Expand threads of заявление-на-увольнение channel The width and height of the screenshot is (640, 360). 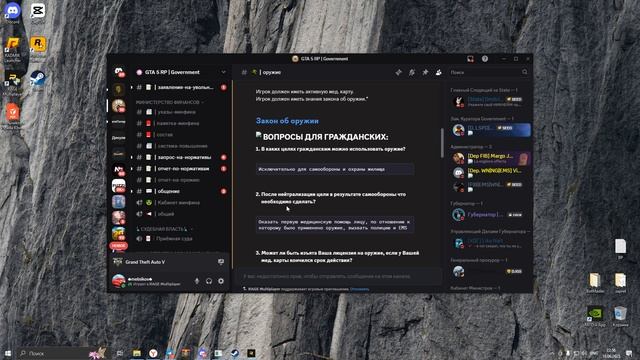[x=131, y=87]
